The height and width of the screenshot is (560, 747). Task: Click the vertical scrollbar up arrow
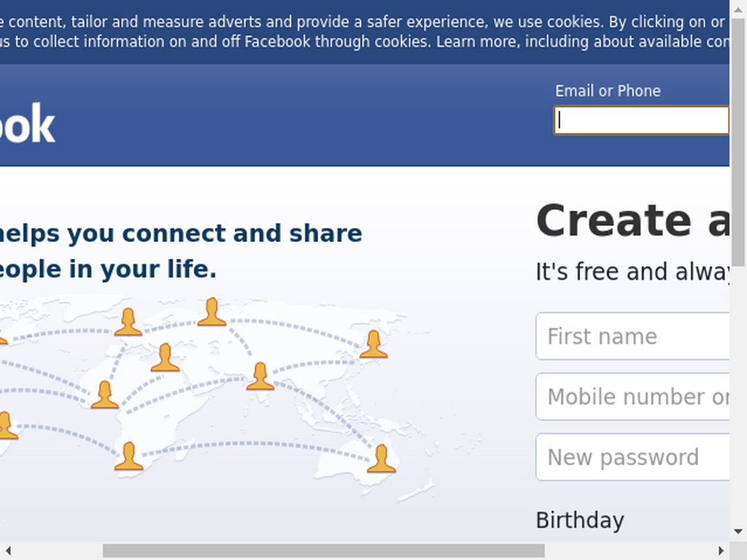point(738,9)
